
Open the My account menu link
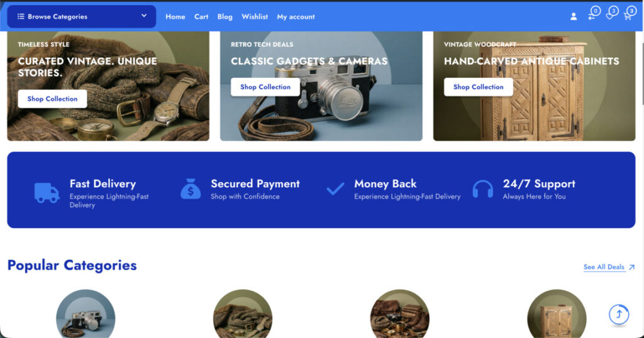click(x=296, y=17)
